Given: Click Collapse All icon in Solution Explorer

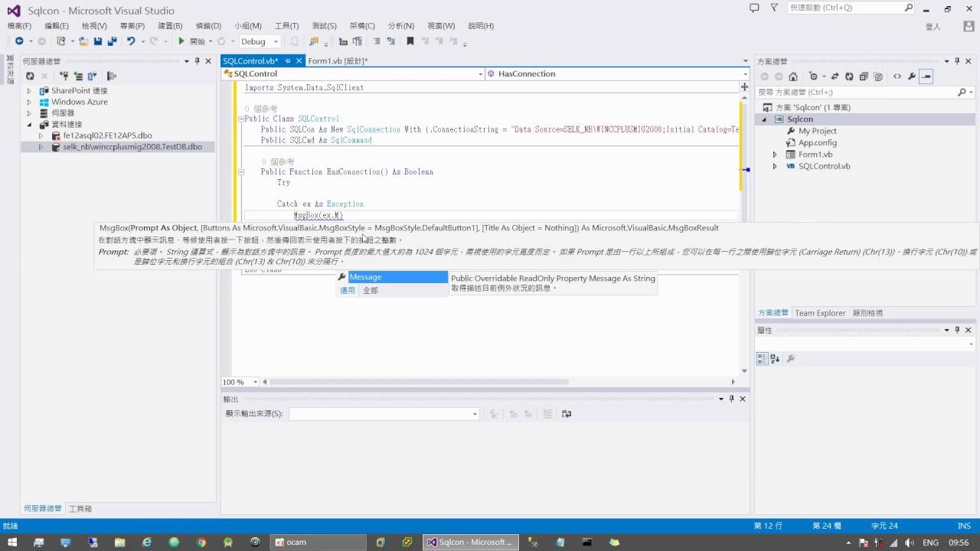Looking at the screenshot, I should 864,77.
